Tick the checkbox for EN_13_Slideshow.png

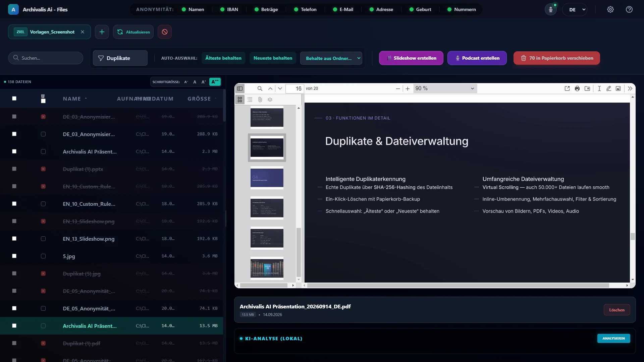[43, 239]
